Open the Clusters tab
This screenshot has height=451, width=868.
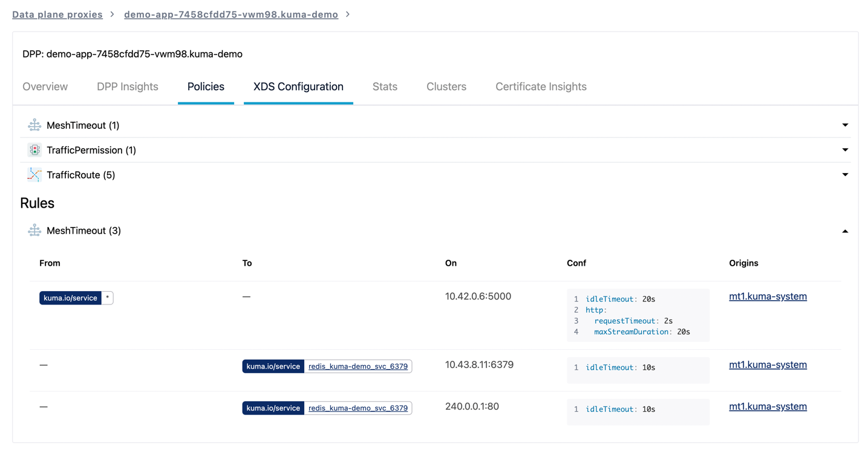coord(446,87)
